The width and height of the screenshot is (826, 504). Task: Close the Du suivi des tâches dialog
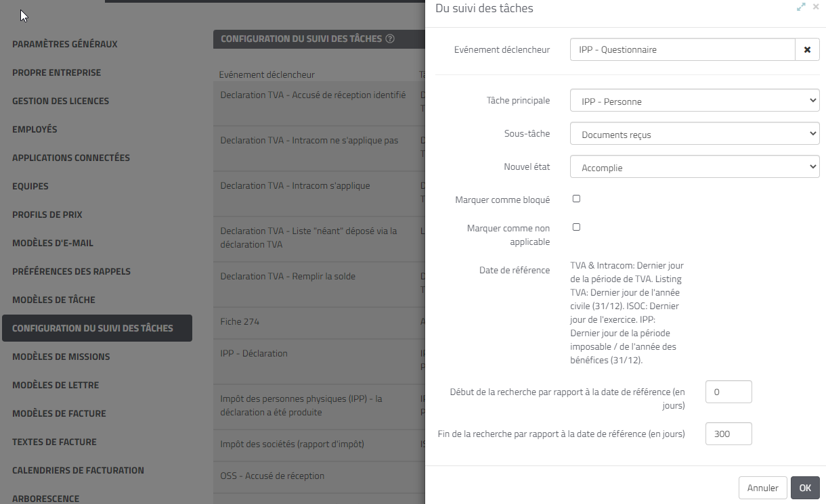(816, 7)
